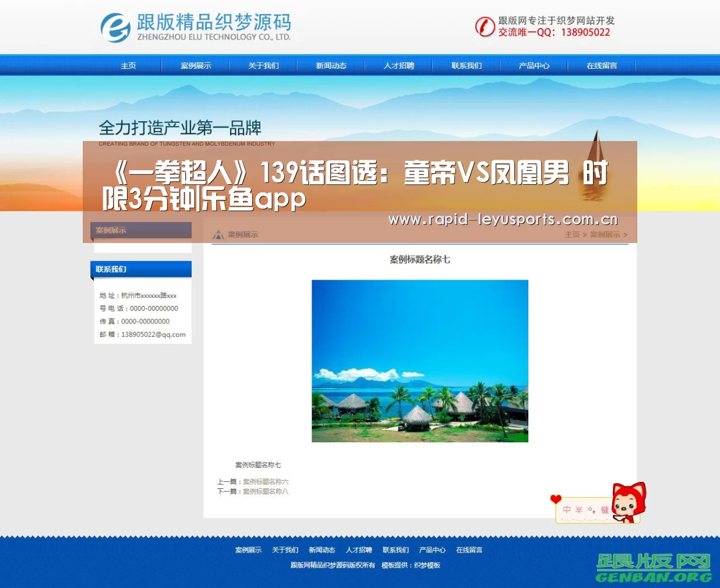Viewport: 720px width, 588px height.
Task: Open 主页 in the top navigation
Action: 128,65
